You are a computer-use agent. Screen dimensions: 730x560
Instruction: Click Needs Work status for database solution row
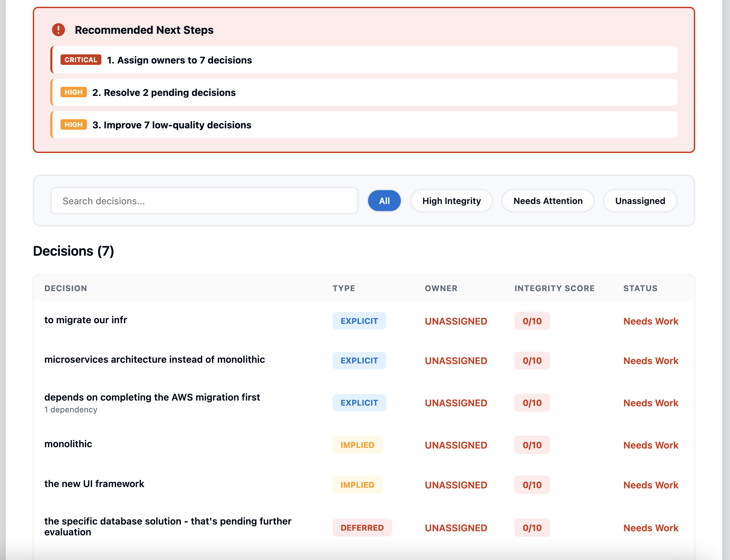point(651,528)
